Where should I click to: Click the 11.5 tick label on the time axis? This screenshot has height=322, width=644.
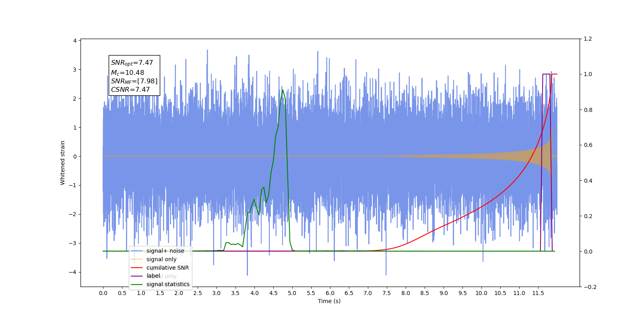(x=538, y=293)
